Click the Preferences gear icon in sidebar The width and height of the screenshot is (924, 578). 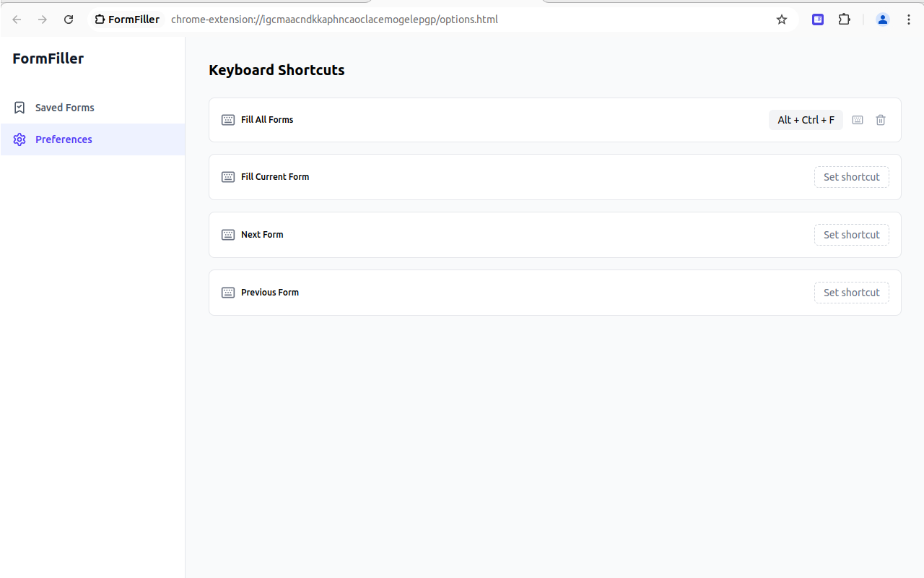pyautogui.click(x=19, y=139)
